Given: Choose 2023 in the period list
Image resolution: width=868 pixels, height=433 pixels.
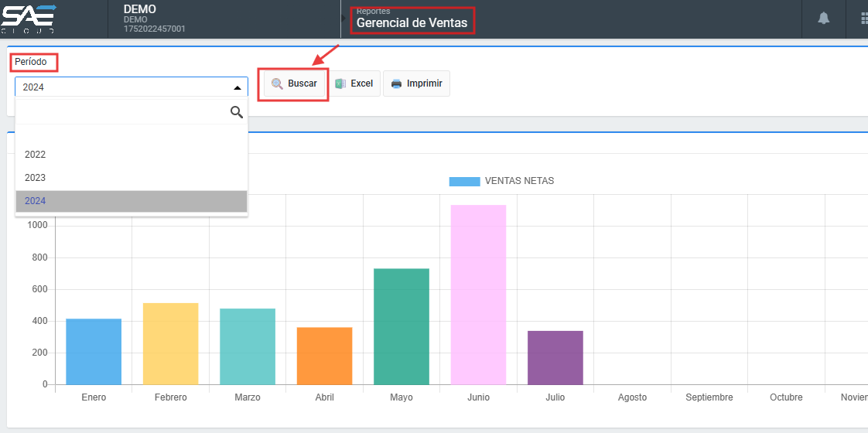Looking at the screenshot, I should [36, 178].
